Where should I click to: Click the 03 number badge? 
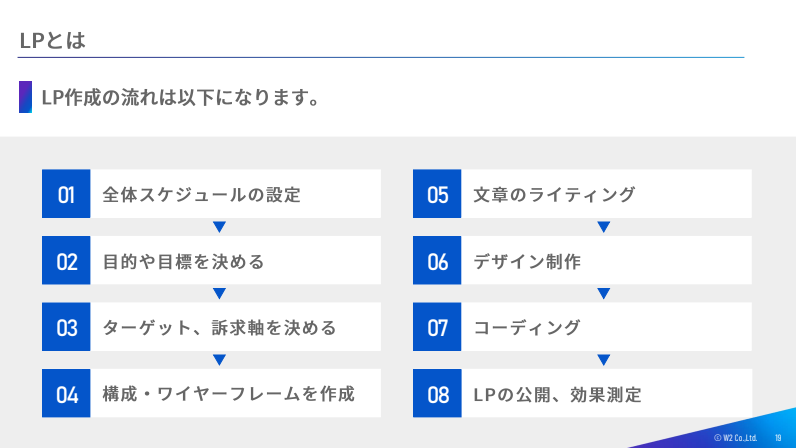click(x=66, y=327)
